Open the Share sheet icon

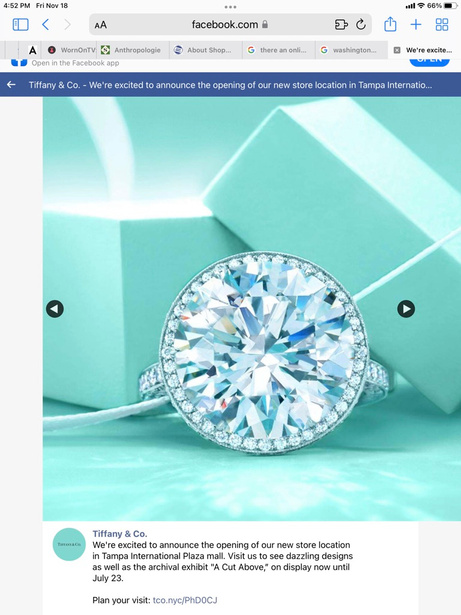(x=390, y=24)
